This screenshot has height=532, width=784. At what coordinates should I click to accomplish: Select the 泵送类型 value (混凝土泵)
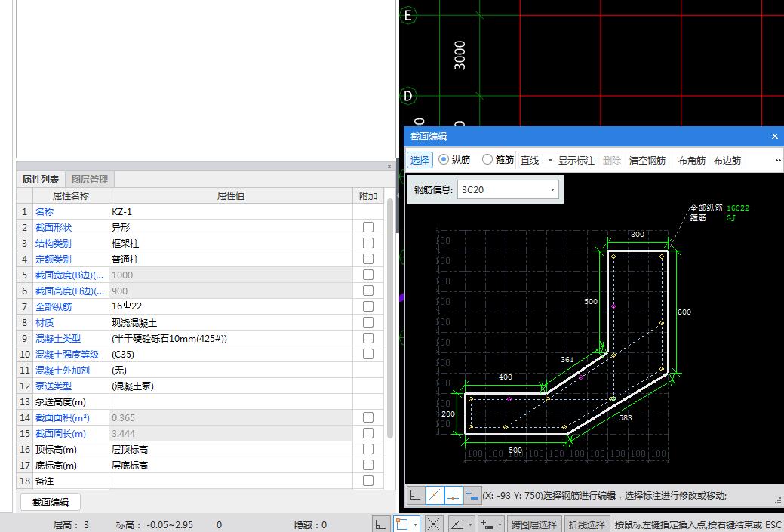(230, 386)
